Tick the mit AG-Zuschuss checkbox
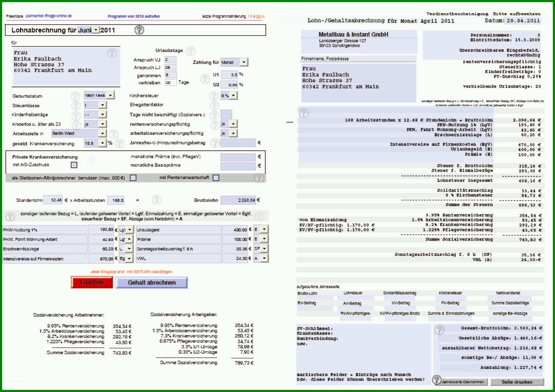555x392 pixels. pos(74,165)
